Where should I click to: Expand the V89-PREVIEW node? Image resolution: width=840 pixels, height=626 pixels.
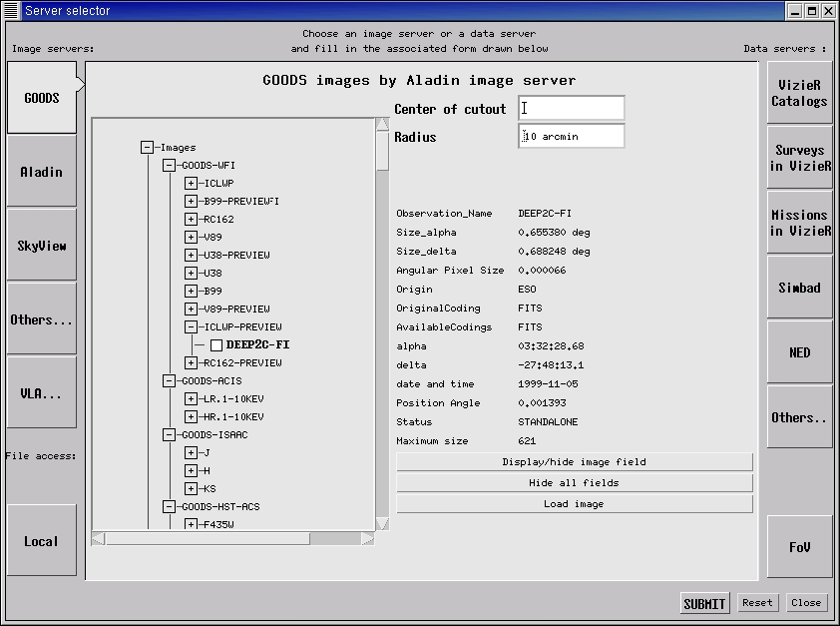point(191,309)
